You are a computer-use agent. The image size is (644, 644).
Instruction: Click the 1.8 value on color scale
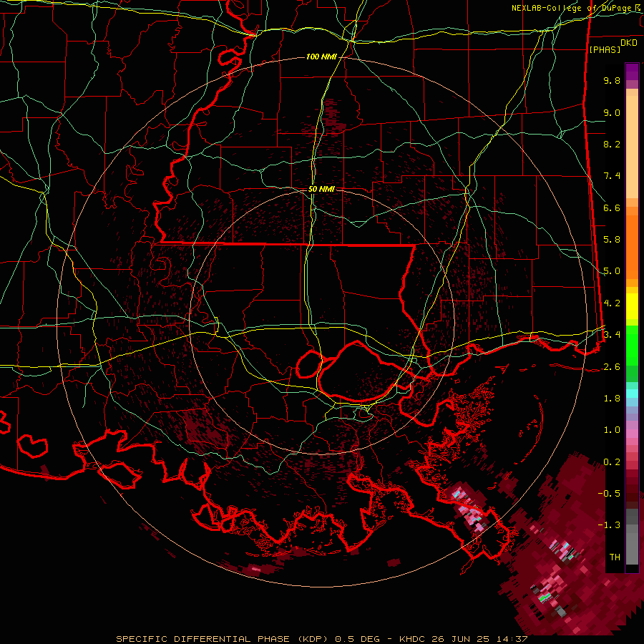[x=612, y=399]
